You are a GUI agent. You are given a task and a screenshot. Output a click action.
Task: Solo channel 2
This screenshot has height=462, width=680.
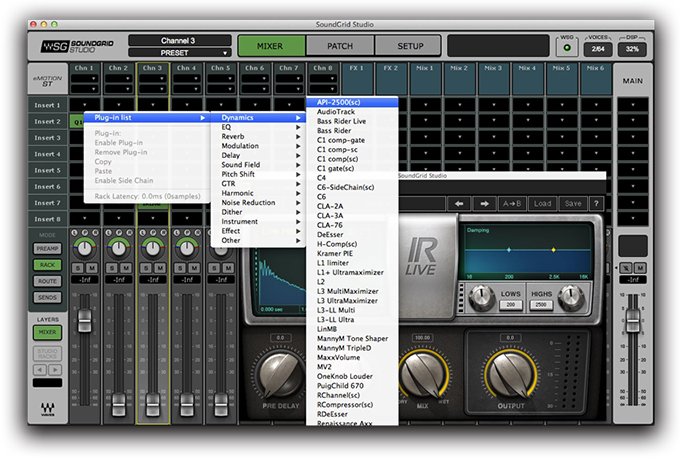coord(111,268)
